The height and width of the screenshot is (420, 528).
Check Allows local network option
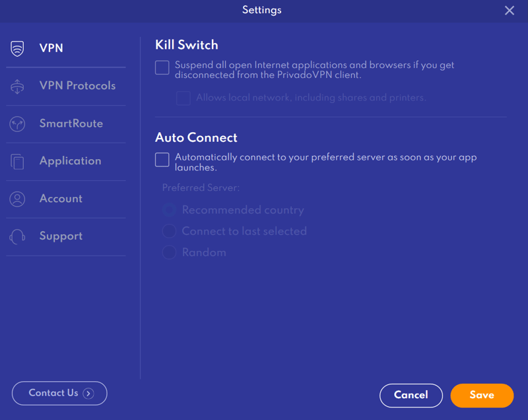point(183,98)
